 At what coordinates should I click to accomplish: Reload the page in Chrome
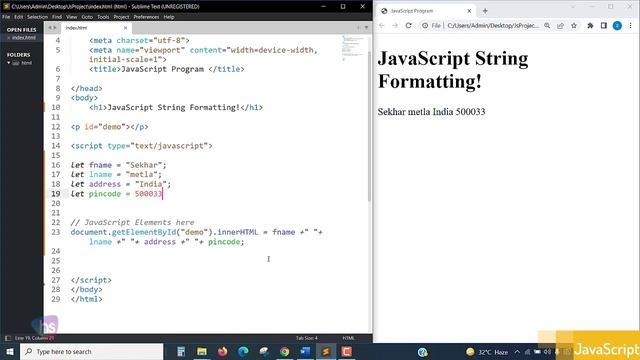pyautogui.click(x=409, y=25)
